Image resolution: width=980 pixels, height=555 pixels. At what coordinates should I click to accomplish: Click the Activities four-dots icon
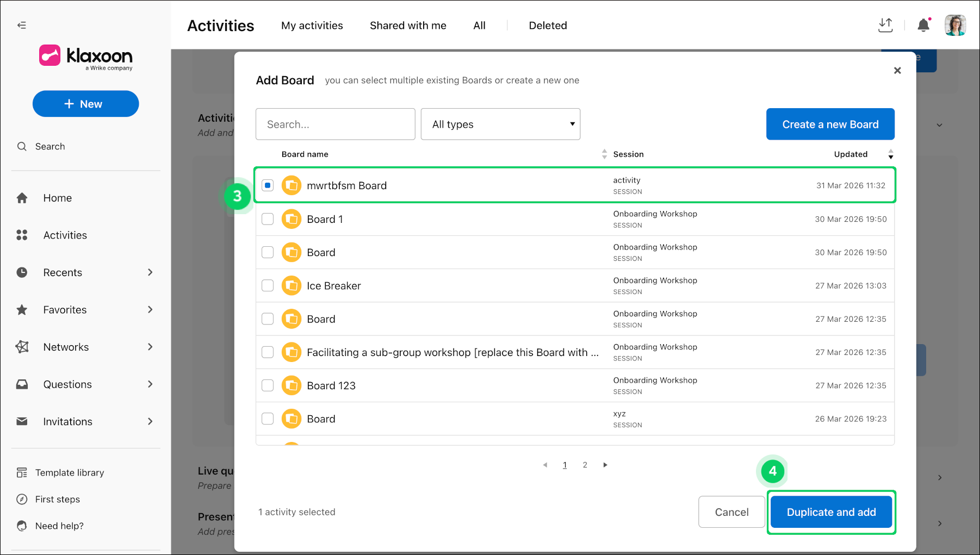click(x=22, y=235)
